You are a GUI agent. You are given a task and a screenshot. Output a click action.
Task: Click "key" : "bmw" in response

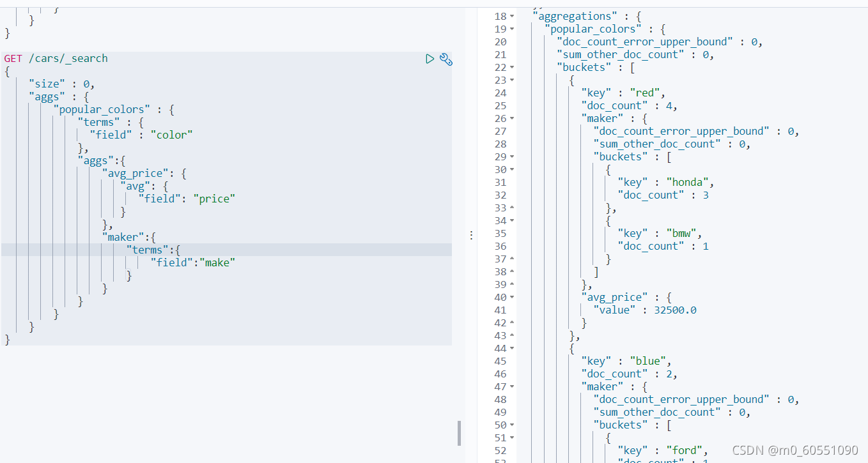coord(660,233)
